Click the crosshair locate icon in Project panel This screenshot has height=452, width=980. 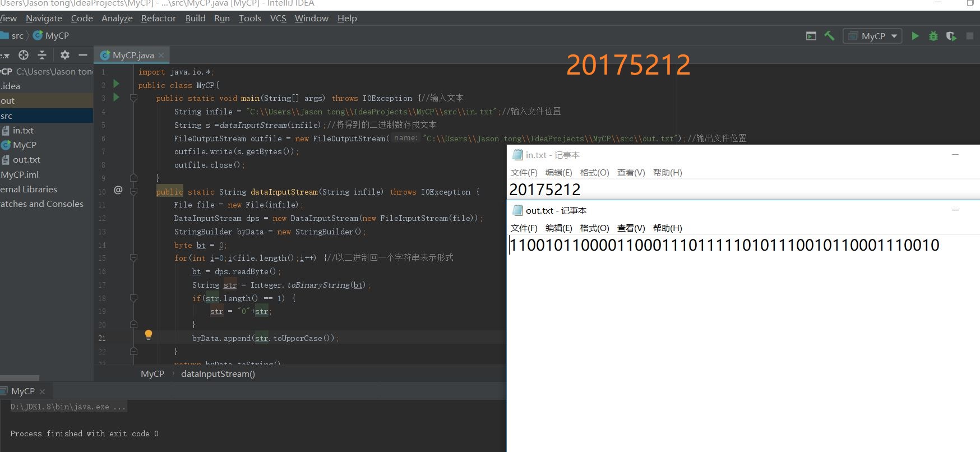pyautogui.click(x=24, y=55)
